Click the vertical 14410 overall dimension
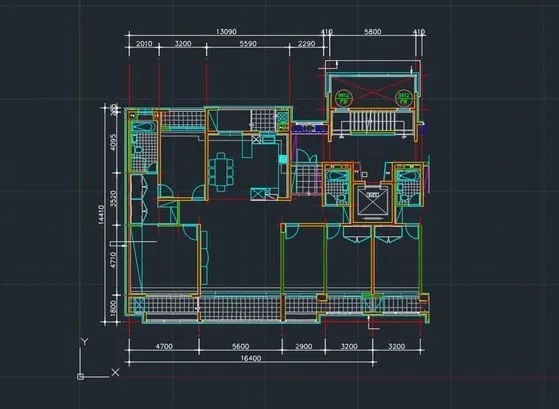This screenshot has width=559, height=409. (101, 214)
